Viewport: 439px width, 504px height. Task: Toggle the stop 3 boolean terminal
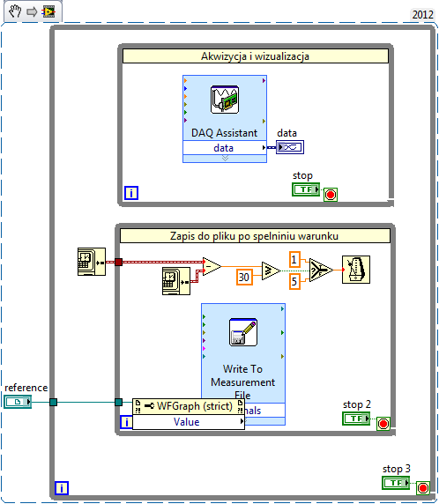coord(396,483)
